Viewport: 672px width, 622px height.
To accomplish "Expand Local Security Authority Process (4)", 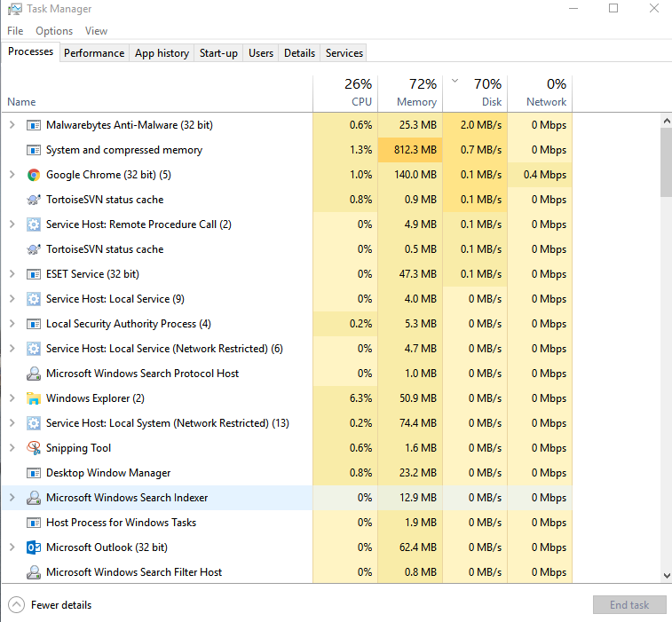I will click(x=12, y=324).
